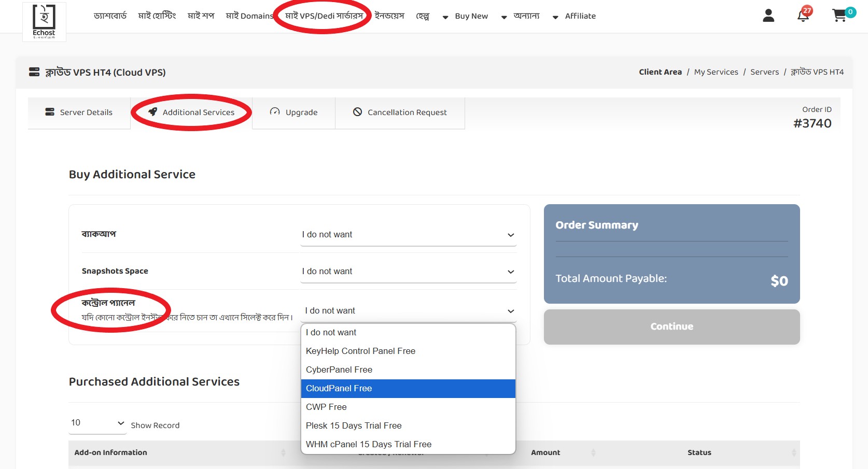868x469 pixels.
Task: Collapse the কন্ট্রোল প্যানেল dropdown selector
Action: pos(409,311)
